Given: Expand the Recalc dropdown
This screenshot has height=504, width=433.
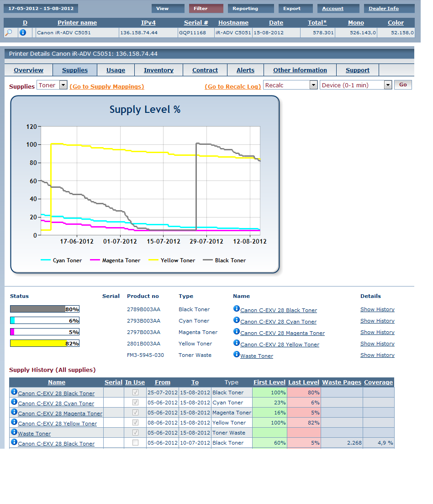Looking at the screenshot, I should (x=290, y=85).
